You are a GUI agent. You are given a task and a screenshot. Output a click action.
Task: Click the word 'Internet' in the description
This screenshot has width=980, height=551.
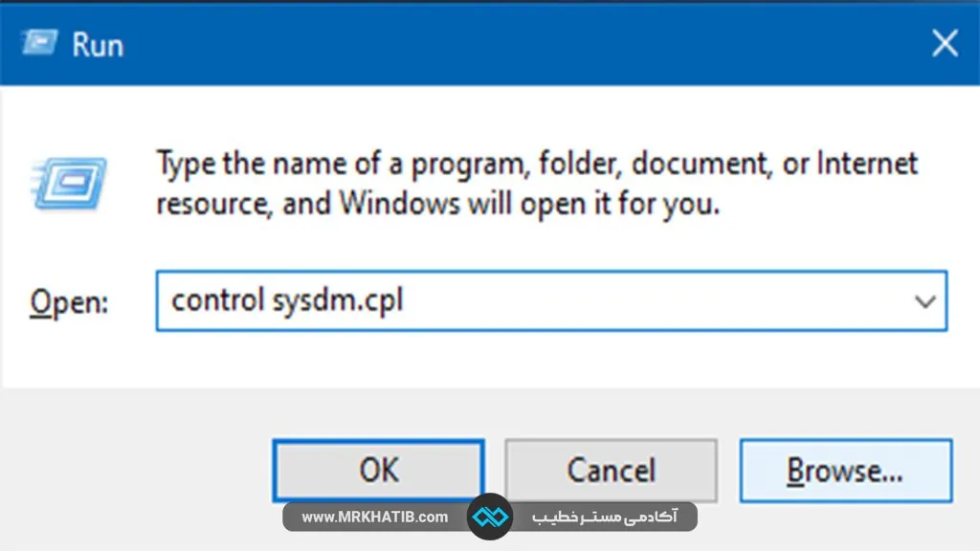[868, 165]
